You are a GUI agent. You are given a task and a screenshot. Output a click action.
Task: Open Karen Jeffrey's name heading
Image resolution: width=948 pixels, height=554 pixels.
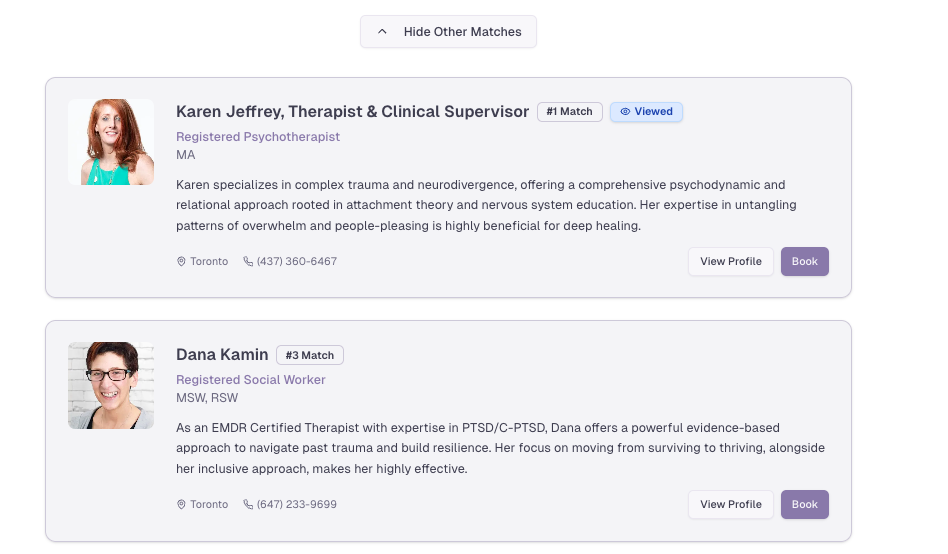(x=352, y=112)
